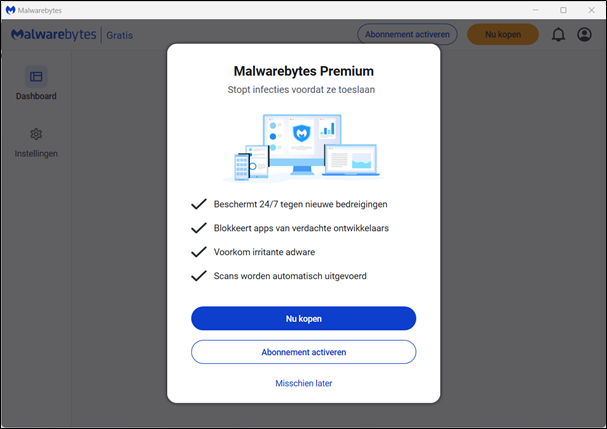The height and width of the screenshot is (429, 607).
Task: Click checkmark beside Voorkom irritante adware
Action: point(199,252)
